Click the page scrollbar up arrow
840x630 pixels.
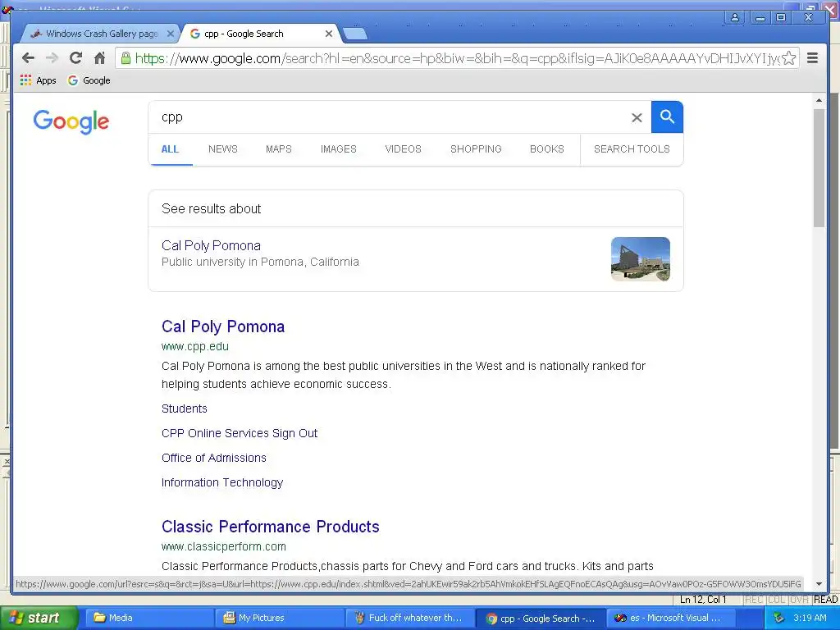[x=819, y=100]
